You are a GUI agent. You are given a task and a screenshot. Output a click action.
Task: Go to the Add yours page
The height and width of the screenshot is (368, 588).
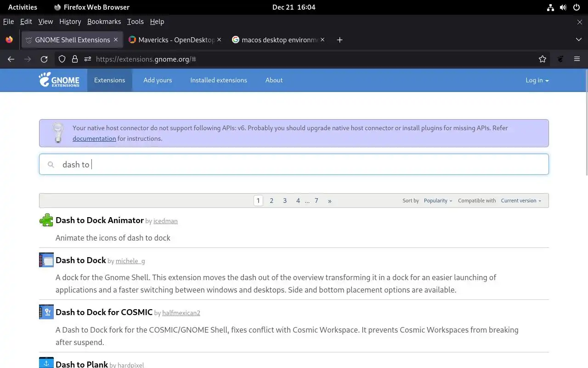158,80
